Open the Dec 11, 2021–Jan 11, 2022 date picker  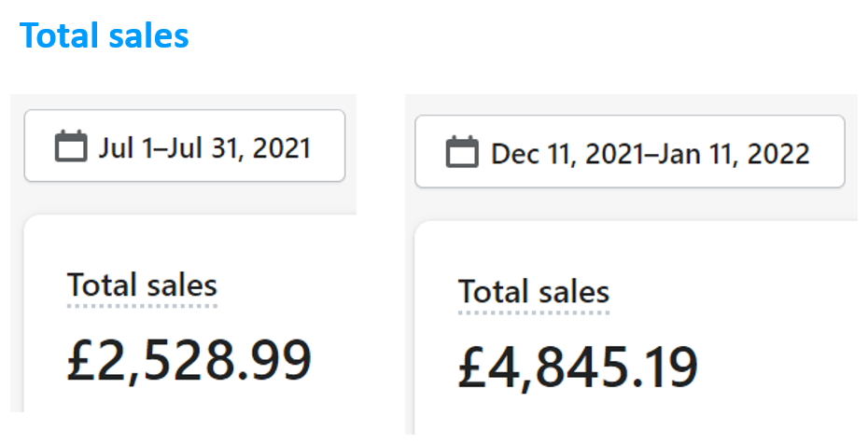tap(629, 152)
